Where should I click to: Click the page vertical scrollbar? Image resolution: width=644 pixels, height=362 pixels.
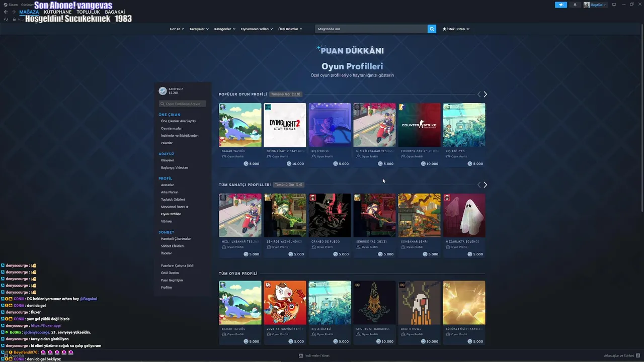pyautogui.click(x=642, y=118)
